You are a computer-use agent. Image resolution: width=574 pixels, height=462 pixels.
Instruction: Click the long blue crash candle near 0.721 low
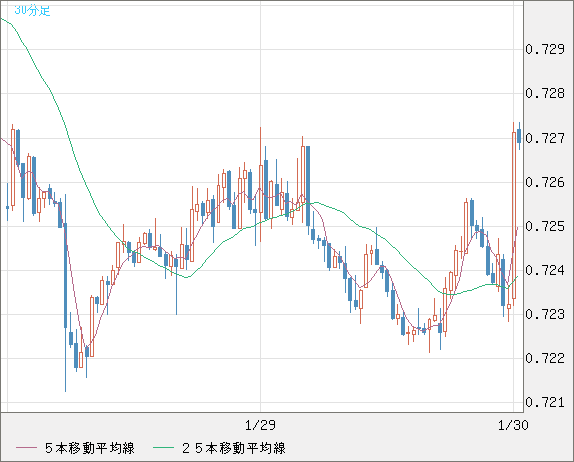[x=66, y=293]
